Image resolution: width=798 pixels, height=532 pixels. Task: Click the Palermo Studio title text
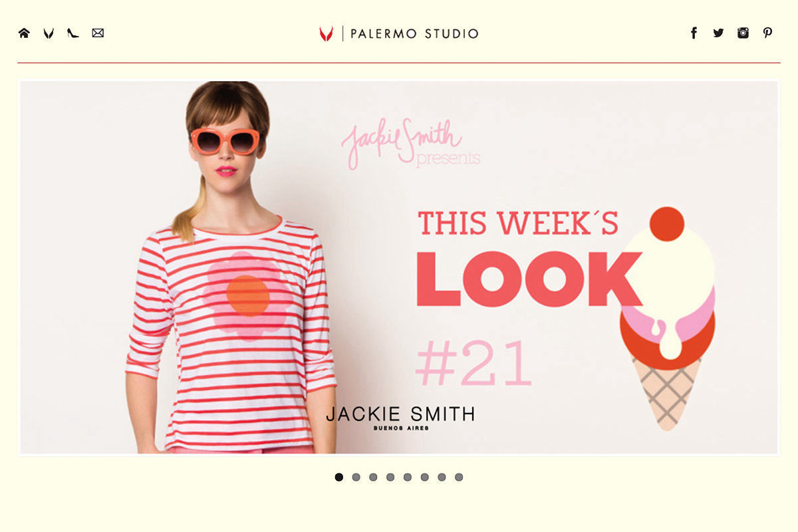pyautogui.click(x=414, y=34)
